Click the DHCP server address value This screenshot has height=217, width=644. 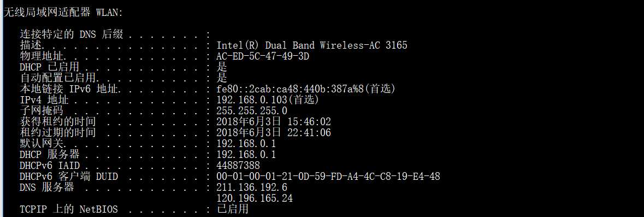246,155
